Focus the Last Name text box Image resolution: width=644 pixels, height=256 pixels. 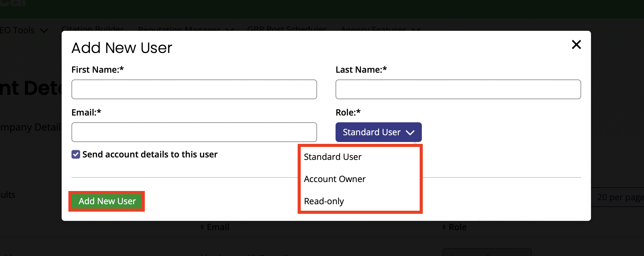(x=458, y=89)
